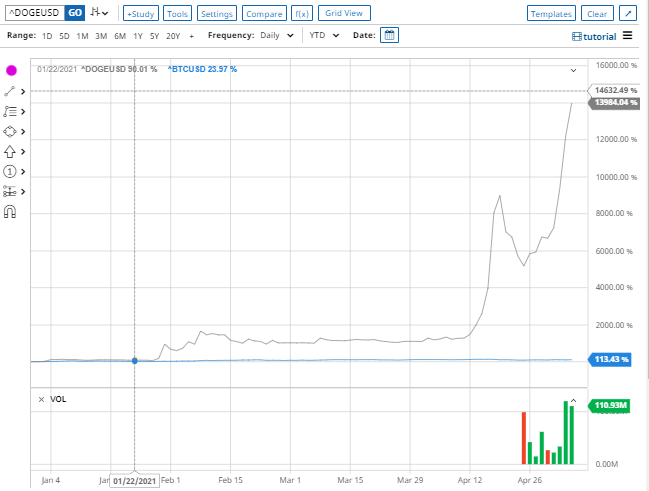The width and height of the screenshot is (649, 491).
Task: Open the hamburger menu icon
Action: point(627,36)
